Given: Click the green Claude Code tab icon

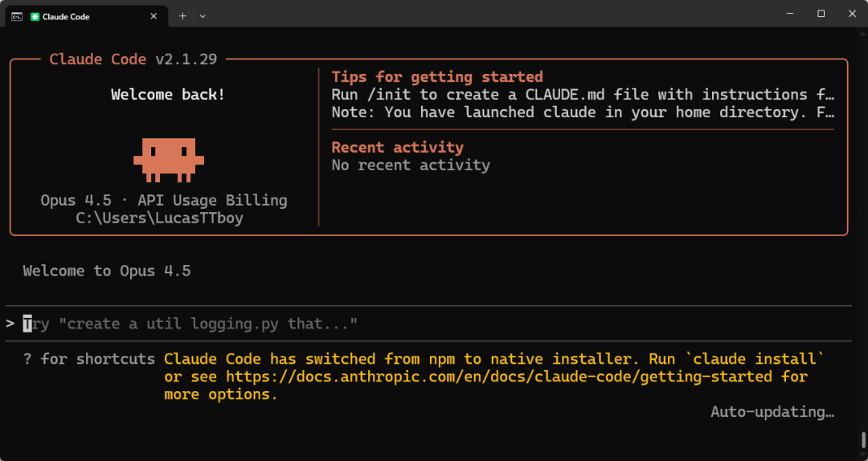Looking at the screenshot, I should 35,16.
